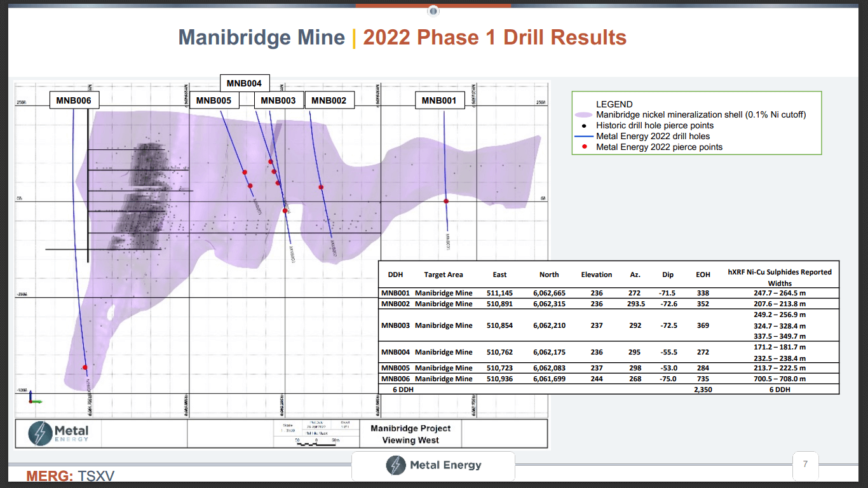Screen dimensions: 868x488
Task: Click the 'North' column header
Action: [x=549, y=274]
